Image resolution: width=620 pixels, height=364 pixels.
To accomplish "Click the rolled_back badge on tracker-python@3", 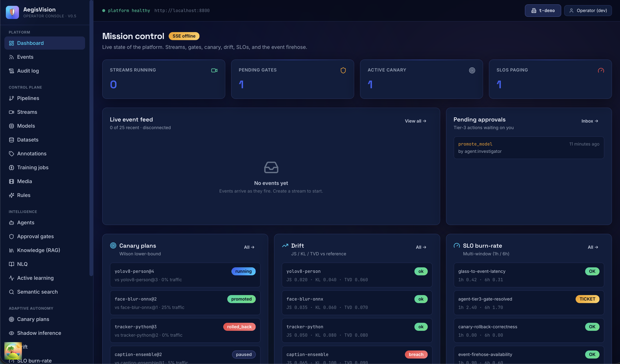I will [x=239, y=327].
